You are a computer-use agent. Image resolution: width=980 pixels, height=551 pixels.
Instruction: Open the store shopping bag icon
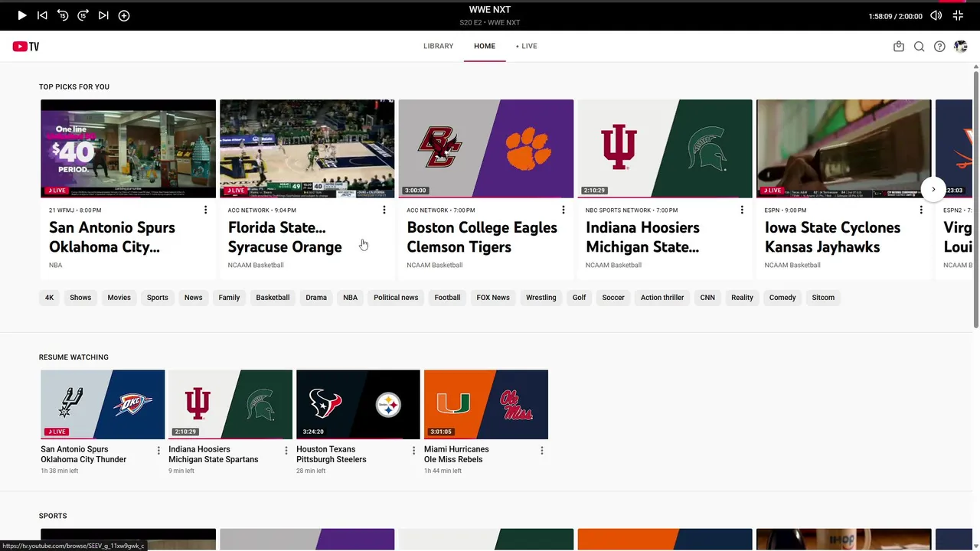tap(899, 46)
